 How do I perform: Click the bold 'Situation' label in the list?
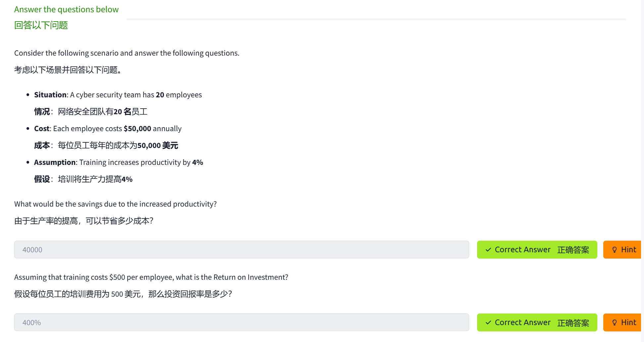pyautogui.click(x=50, y=95)
